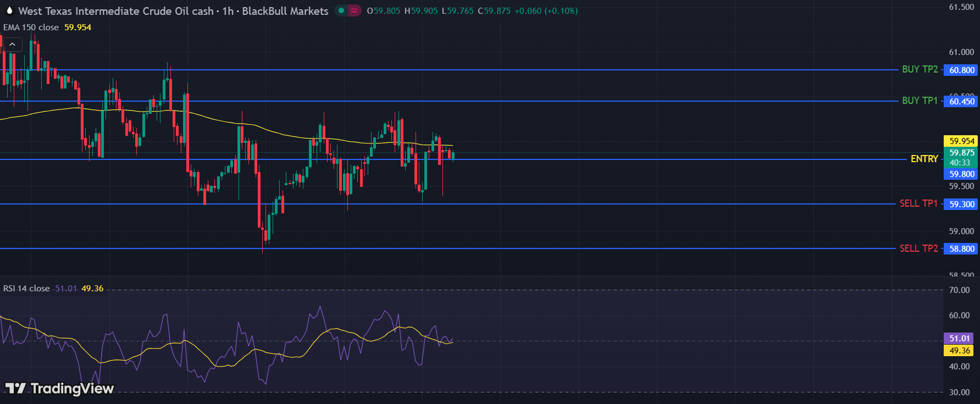The image size is (980, 404).
Task: Select the BUY TP1 line label
Action: [920, 101]
